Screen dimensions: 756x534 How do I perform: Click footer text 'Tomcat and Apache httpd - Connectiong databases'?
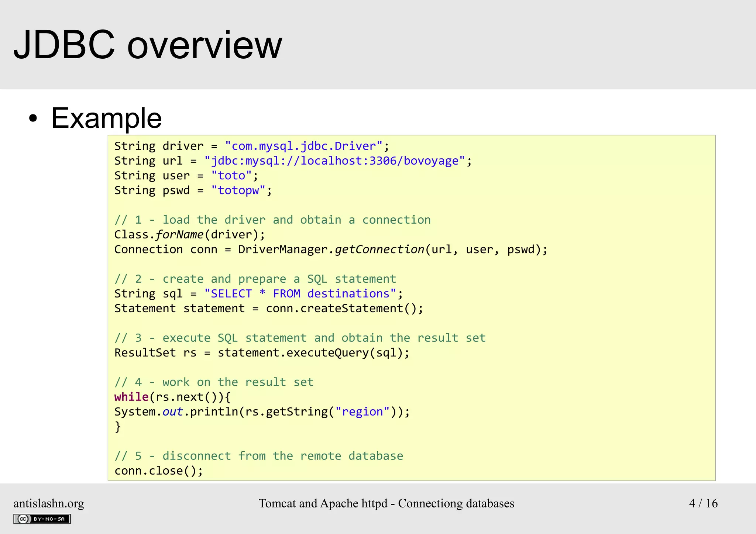click(x=386, y=504)
